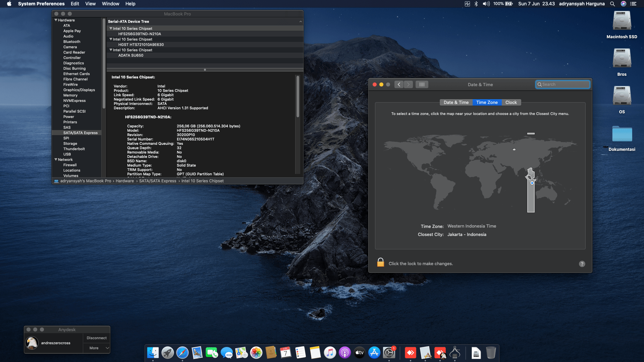644x362 pixels.
Task: Open the Dokumentasi desktop folder
Action: point(622,134)
